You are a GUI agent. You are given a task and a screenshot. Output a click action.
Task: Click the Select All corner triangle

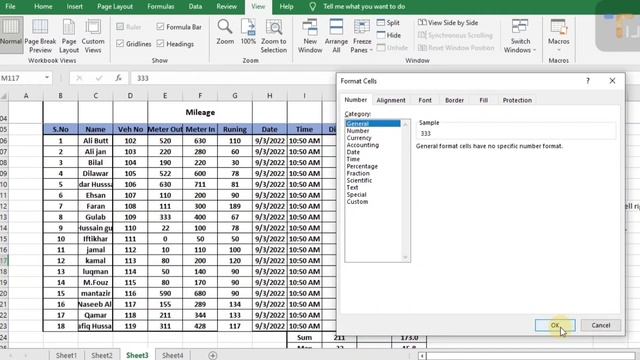(x=4, y=96)
